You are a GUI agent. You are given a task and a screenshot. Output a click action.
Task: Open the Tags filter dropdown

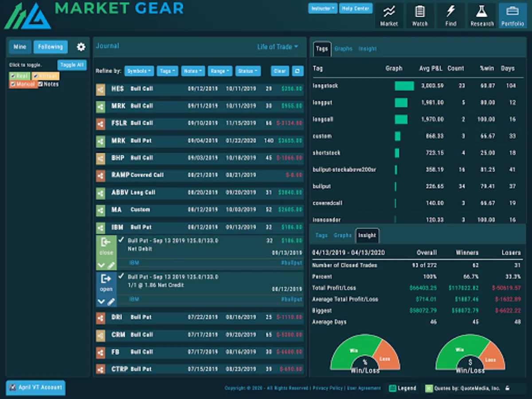[x=167, y=71]
